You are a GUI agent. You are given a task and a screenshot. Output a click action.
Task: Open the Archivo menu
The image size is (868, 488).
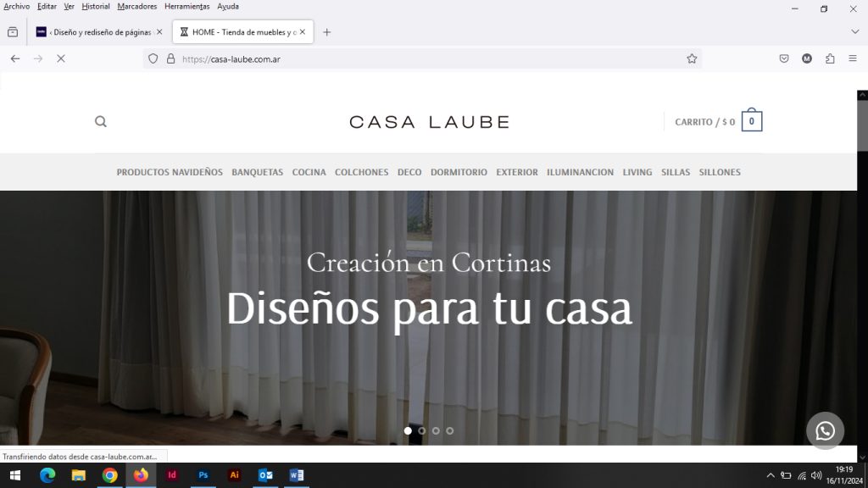coord(17,7)
